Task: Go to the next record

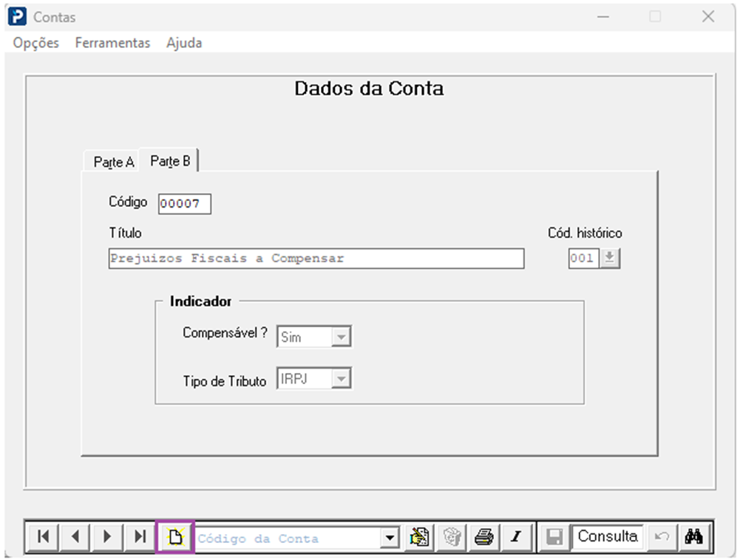Action: point(107,537)
